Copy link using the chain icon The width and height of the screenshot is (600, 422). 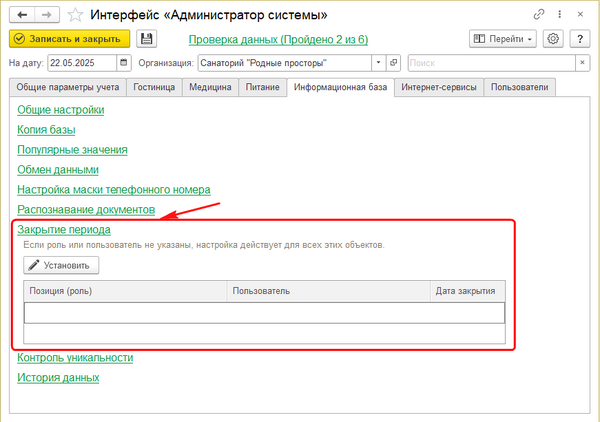coord(539,15)
